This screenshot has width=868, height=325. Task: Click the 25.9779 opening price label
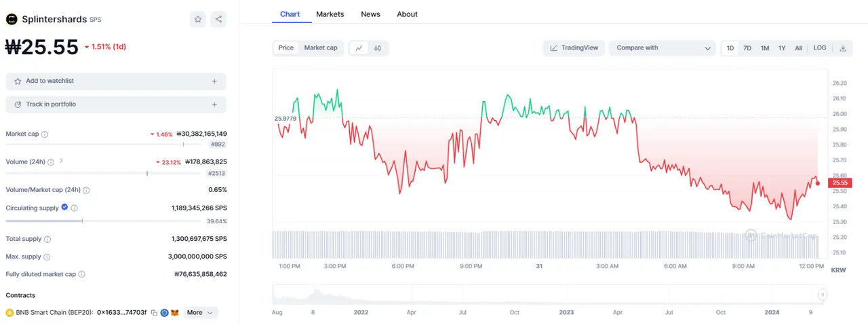coord(285,119)
